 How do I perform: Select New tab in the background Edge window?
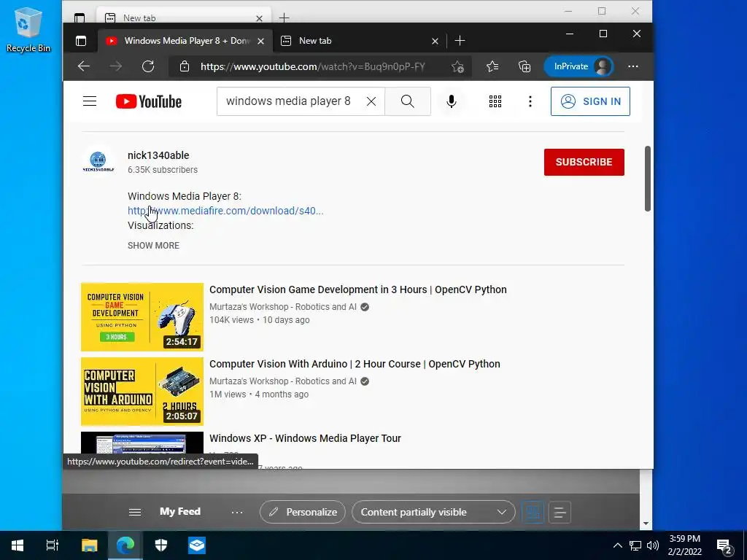[x=183, y=16]
